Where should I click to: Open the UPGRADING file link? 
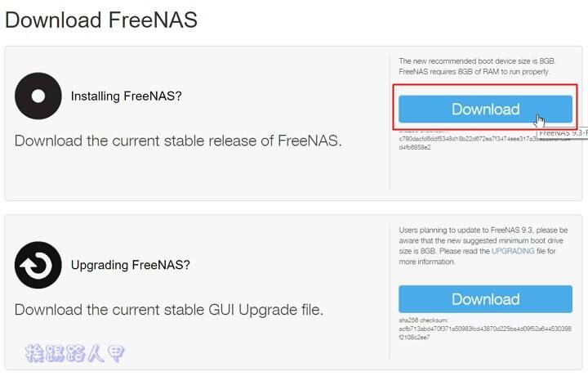pos(513,251)
